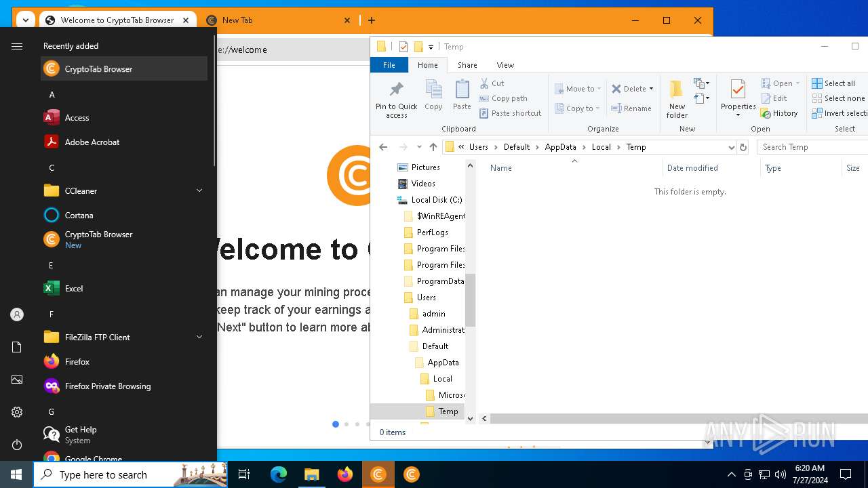Select Welcome to CryptoTab Browser tab
This screenshot has height=488, width=868.
(117, 20)
